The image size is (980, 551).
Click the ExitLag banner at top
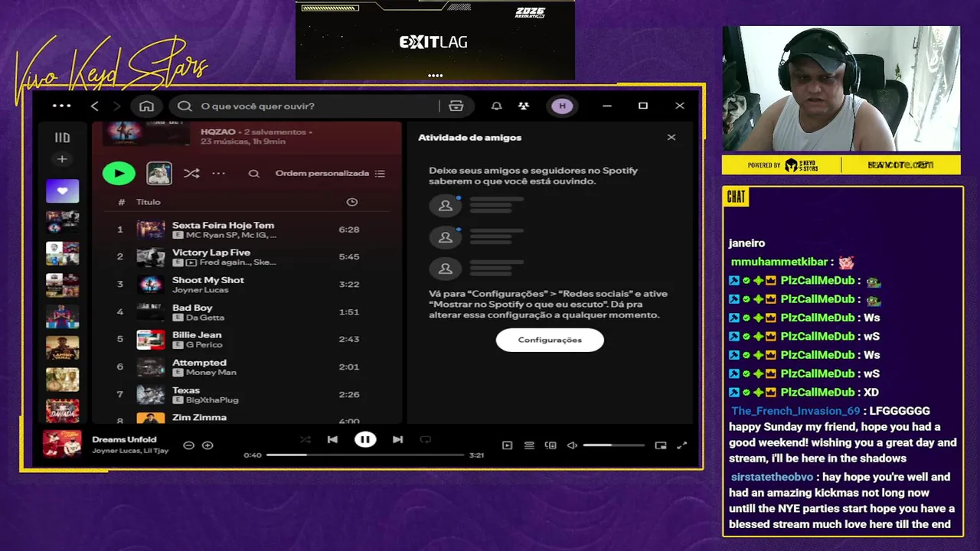435,40
